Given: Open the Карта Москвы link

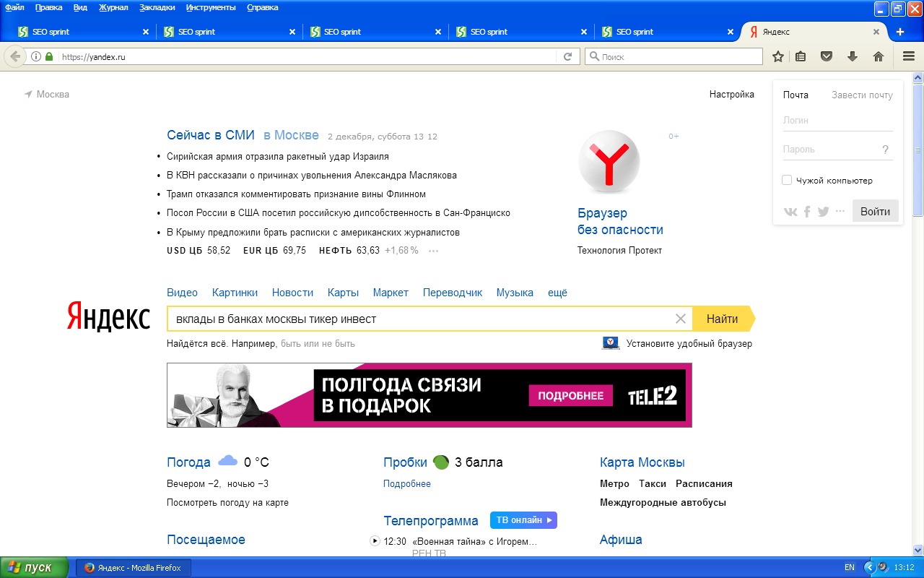Looking at the screenshot, I should coord(642,462).
